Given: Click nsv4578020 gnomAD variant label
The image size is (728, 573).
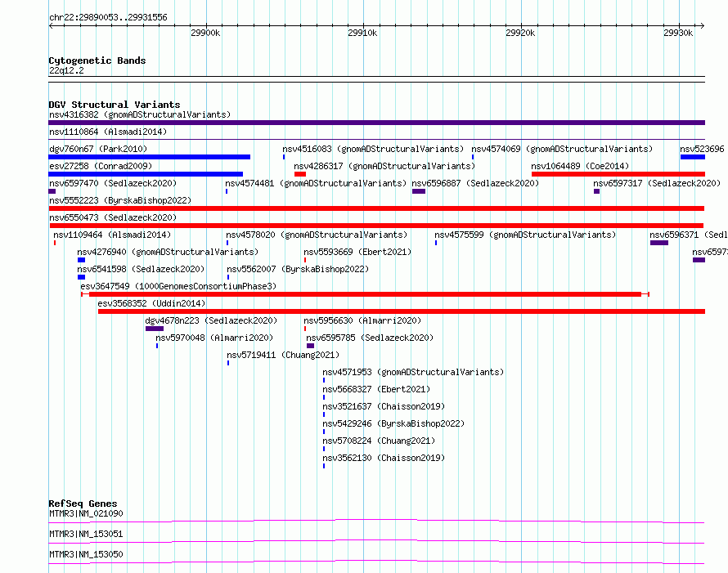Looking at the screenshot, I should [x=317, y=235].
